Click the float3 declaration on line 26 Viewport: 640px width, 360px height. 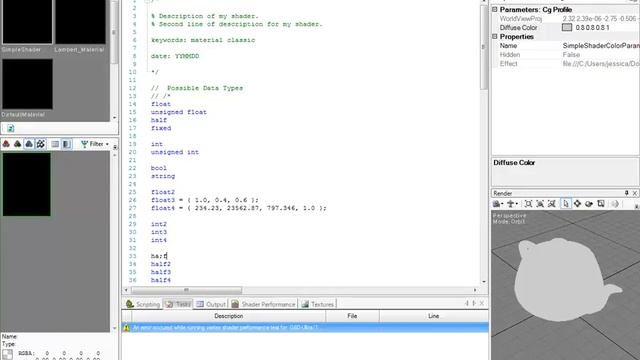point(204,200)
